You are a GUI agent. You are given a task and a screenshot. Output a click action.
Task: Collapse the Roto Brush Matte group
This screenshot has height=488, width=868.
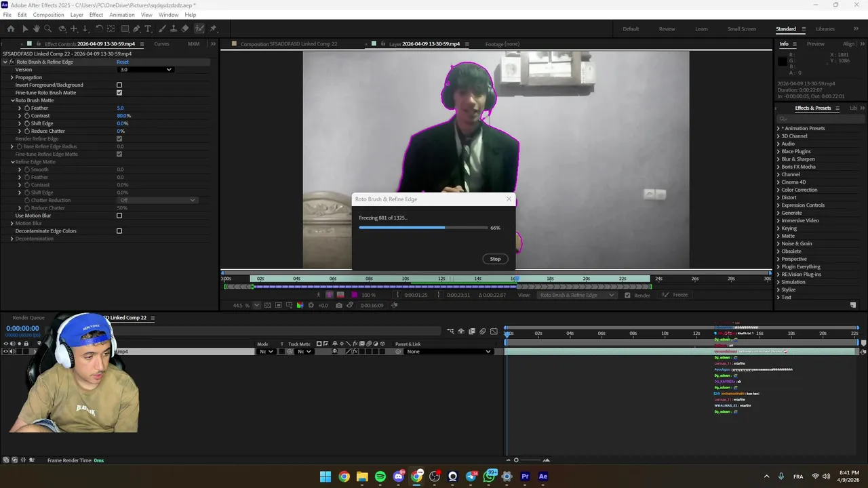coord(12,100)
